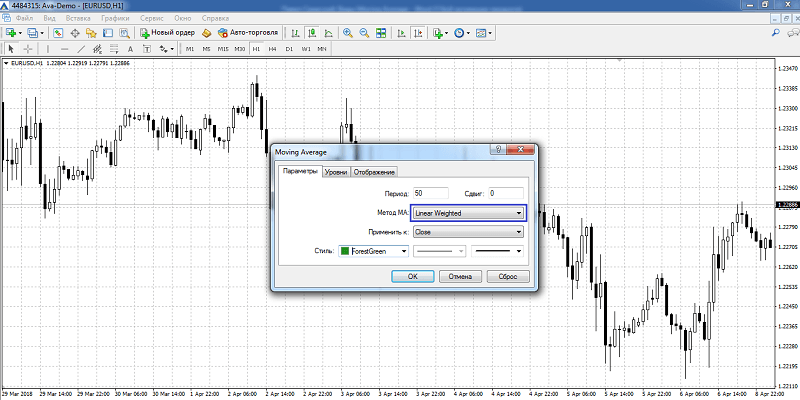
Task: Switch chart to candlesticks view icon
Action: tap(312, 33)
